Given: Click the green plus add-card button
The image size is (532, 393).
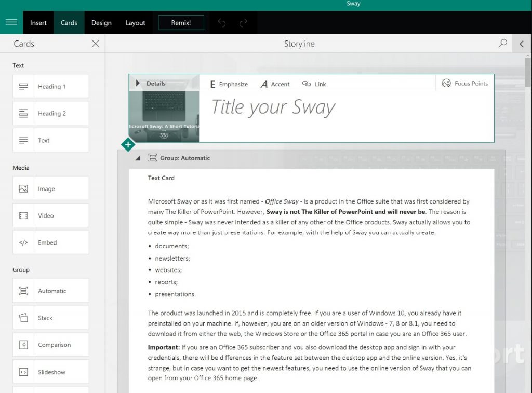Looking at the screenshot, I should [128, 145].
